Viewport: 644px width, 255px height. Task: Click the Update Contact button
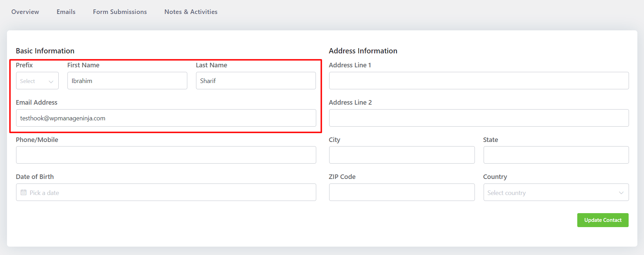603,220
